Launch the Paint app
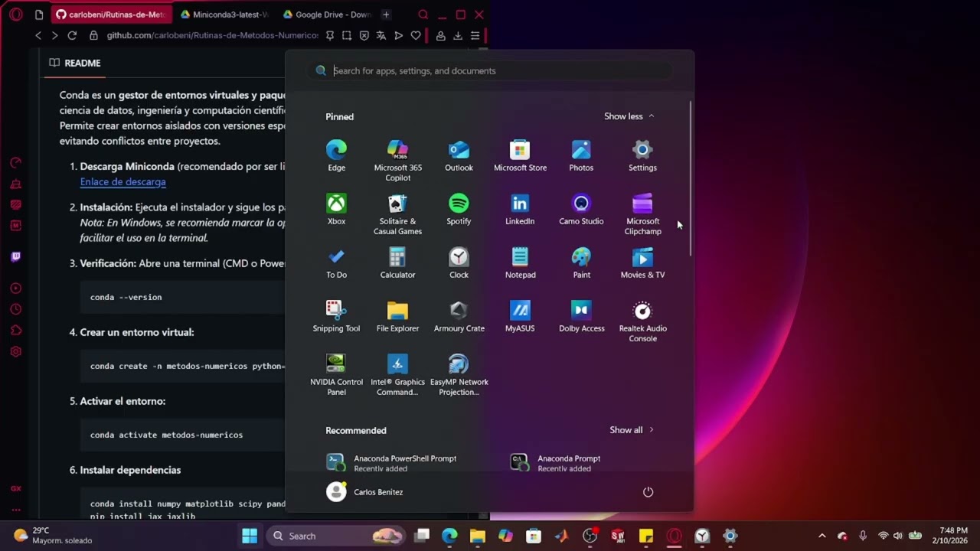Image resolution: width=980 pixels, height=551 pixels. [x=581, y=262]
